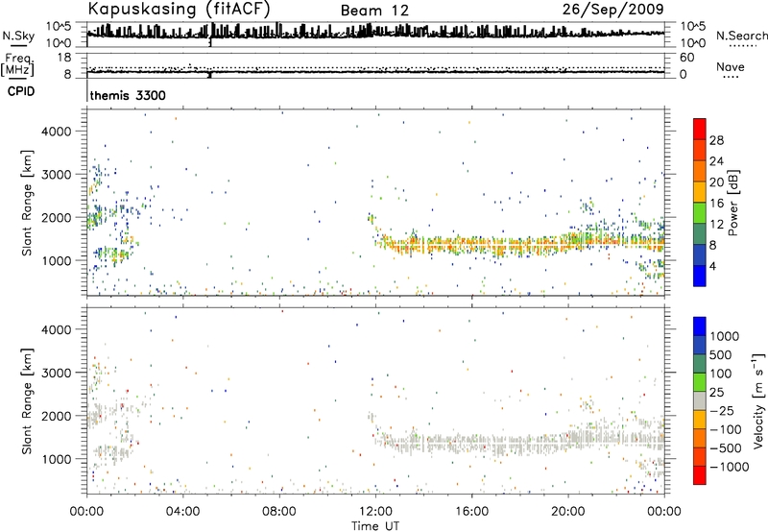Select the Freq. [MHz] axis label
This screenshot has height=532, width=768.
pos(18,64)
